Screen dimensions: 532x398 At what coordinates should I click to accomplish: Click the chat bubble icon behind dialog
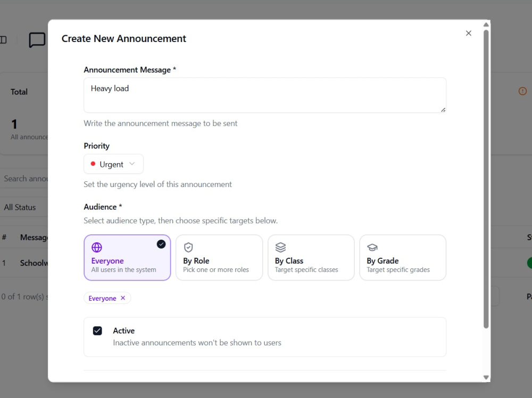coord(37,40)
